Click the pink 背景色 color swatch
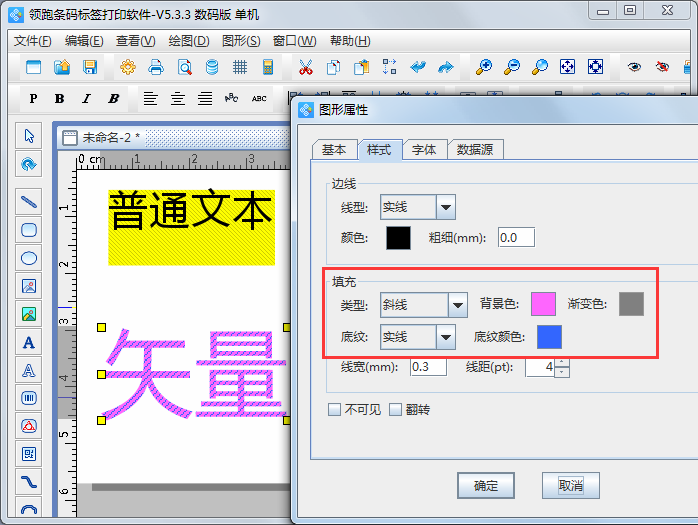698x525 pixels. coord(543,304)
